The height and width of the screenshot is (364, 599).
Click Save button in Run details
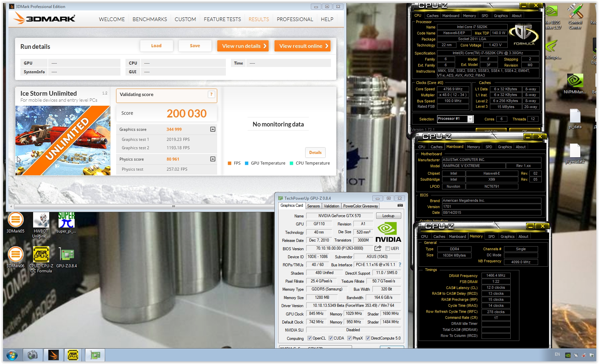pos(195,46)
